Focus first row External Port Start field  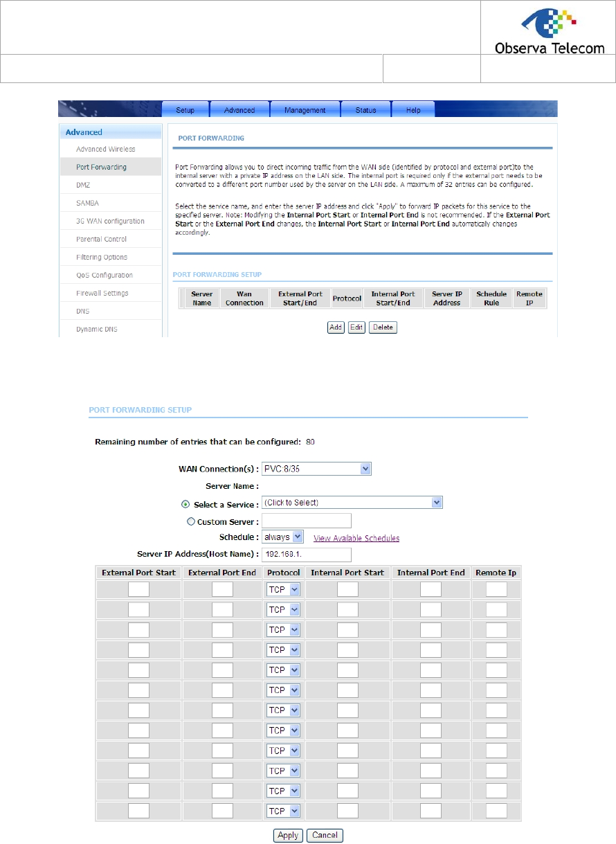[x=139, y=590]
